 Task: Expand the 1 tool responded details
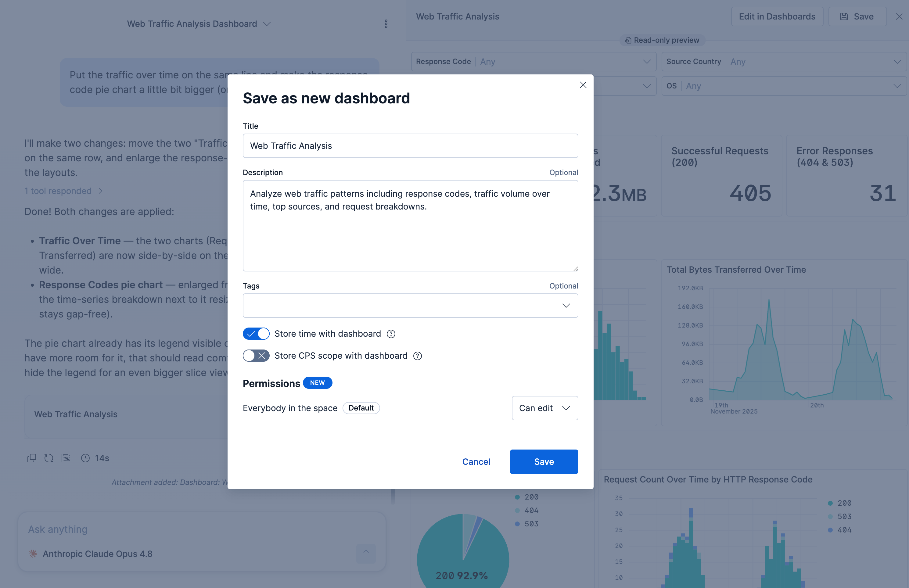(63, 191)
